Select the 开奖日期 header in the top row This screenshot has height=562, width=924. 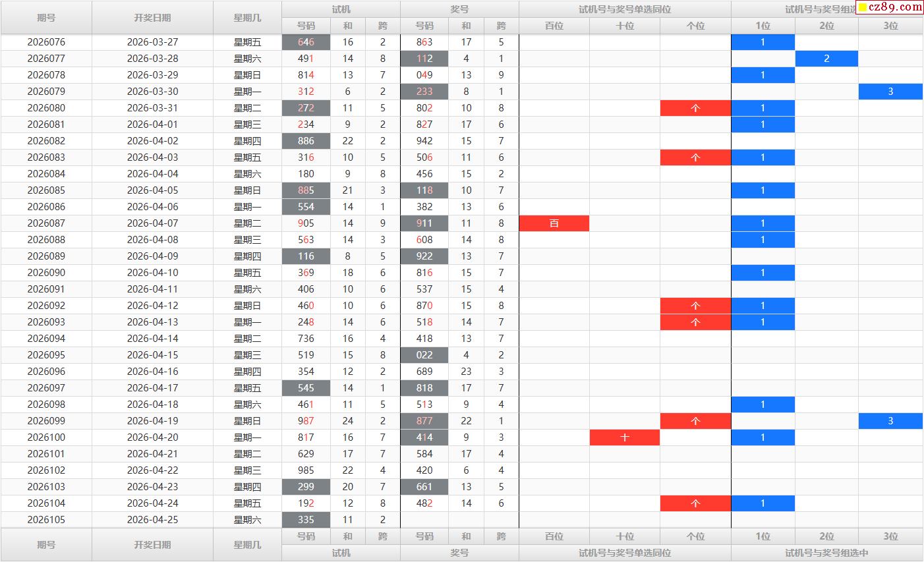coord(152,18)
